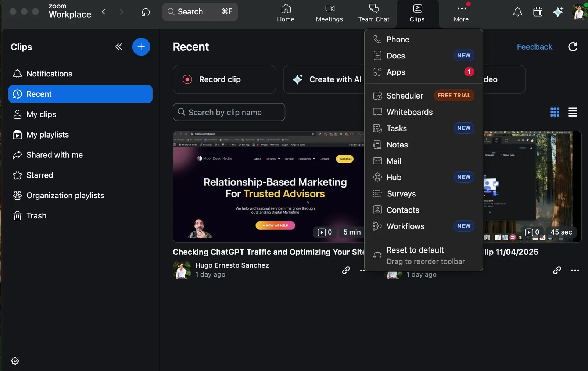This screenshot has width=588, height=371.
Task: Select Docs from the More menu
Action: 423,56
